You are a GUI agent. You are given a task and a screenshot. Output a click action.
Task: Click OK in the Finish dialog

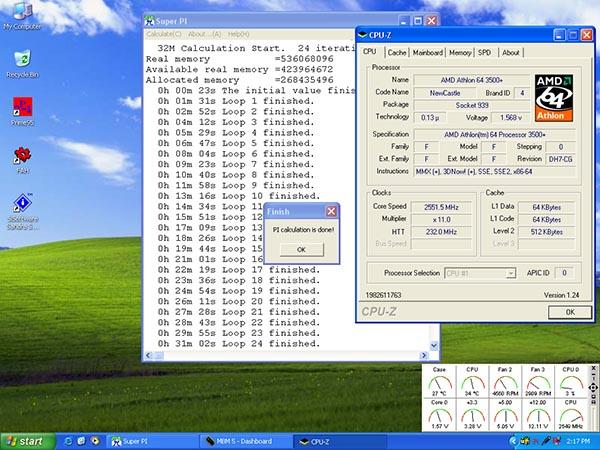[302, 249]
